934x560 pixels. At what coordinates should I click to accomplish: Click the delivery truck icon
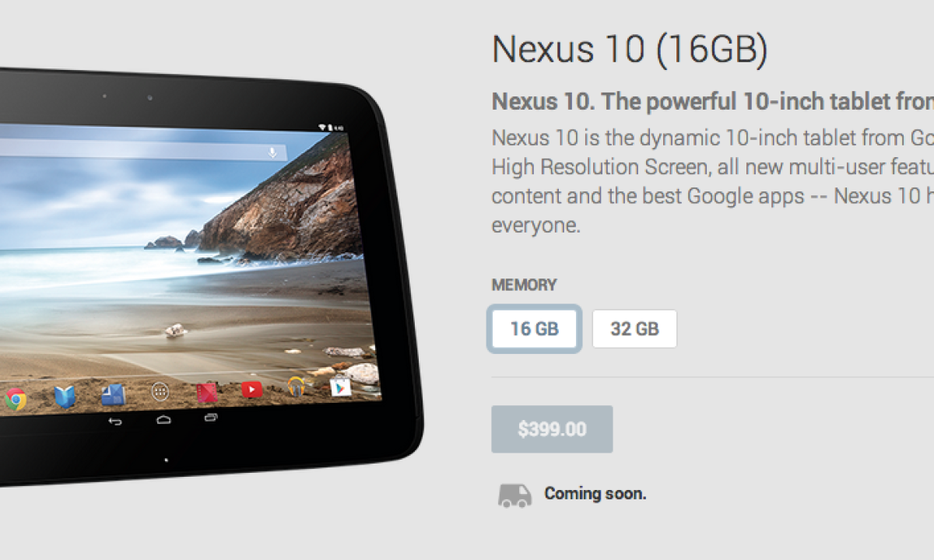tap(514, 495)
